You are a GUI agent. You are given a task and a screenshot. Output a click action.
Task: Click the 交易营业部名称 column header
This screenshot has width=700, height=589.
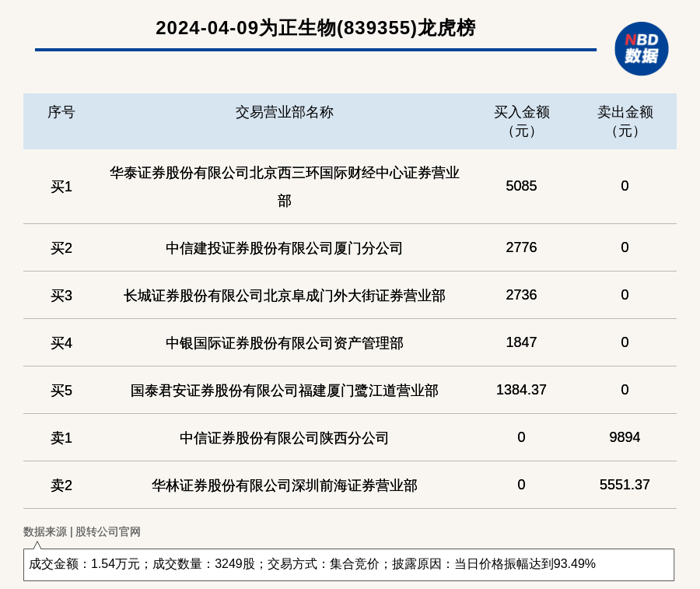click(285, 112)
